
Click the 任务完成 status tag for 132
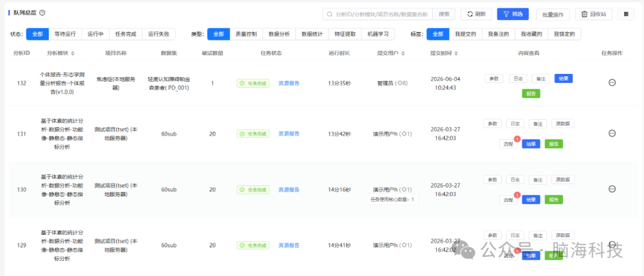point(253,83)
